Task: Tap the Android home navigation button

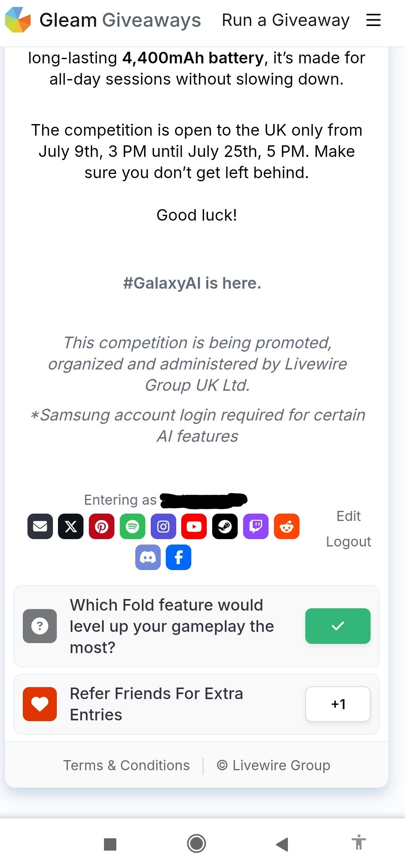Action: pyautogui.click(x=196, y=843)
